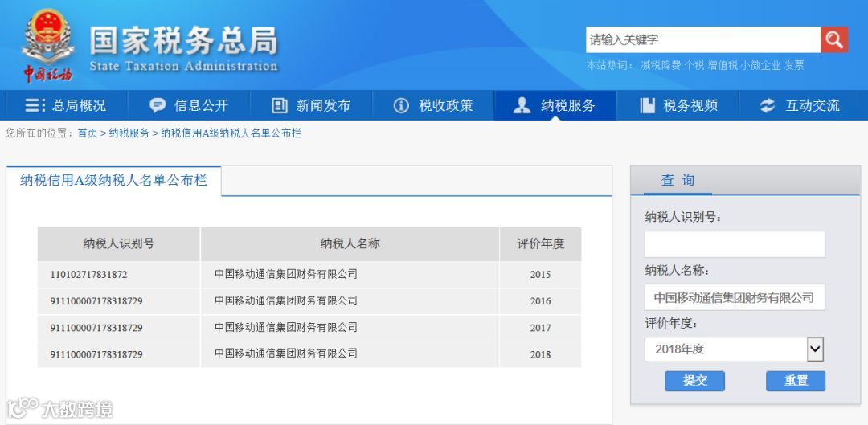
Task: Click the ID in the 2016 row
Action: tap(96, 301)
